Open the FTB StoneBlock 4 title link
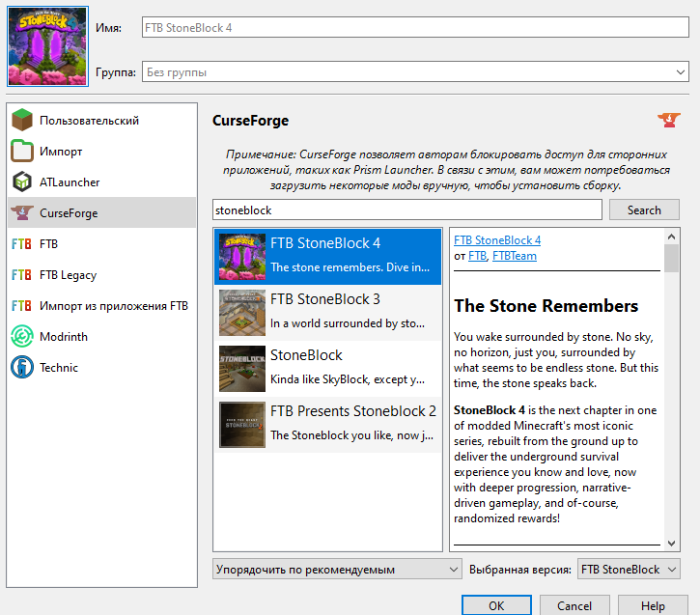Viewport: 700px width, 615px height. 497,240
